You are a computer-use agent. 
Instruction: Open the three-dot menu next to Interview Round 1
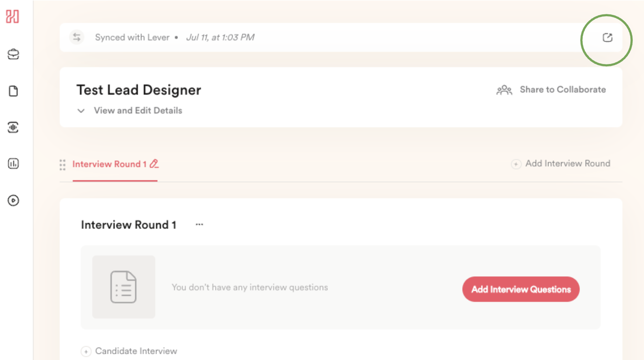point(199,224)
